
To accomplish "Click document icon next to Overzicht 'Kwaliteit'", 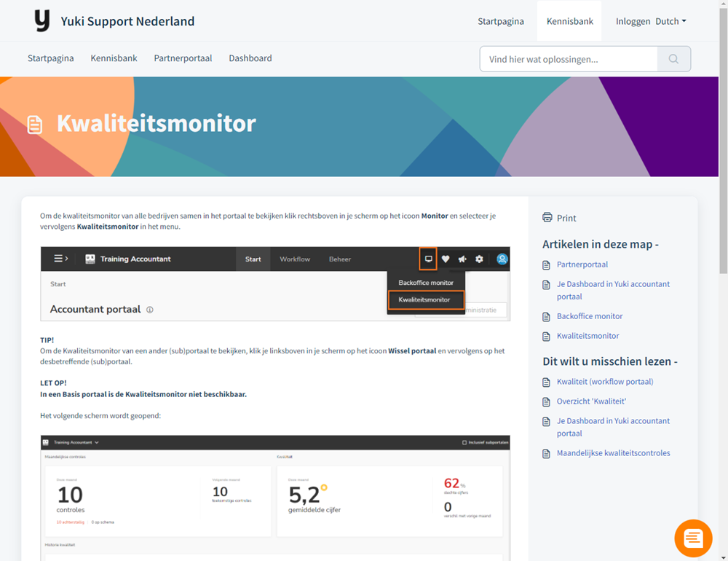I will 547,402.
